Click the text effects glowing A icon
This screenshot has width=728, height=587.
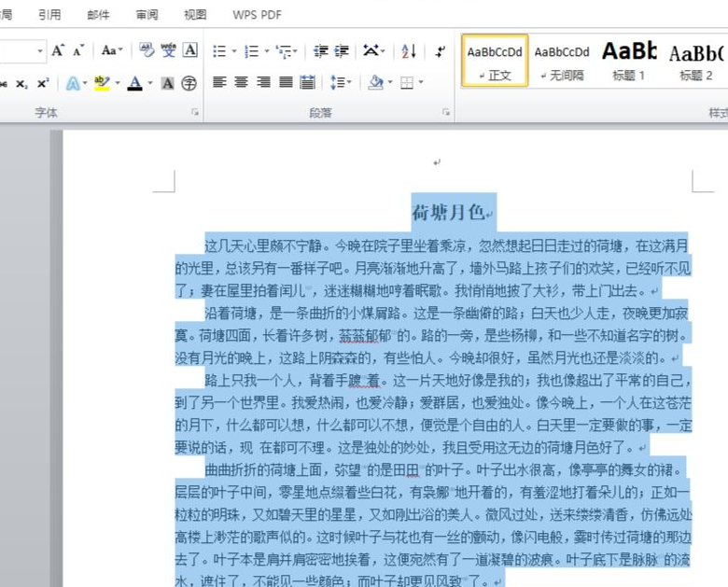[x=73, y=84]
